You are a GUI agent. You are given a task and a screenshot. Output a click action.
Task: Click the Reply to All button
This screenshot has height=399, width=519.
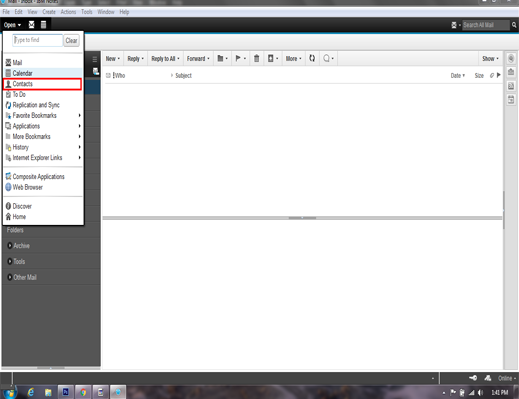point(165,59)
